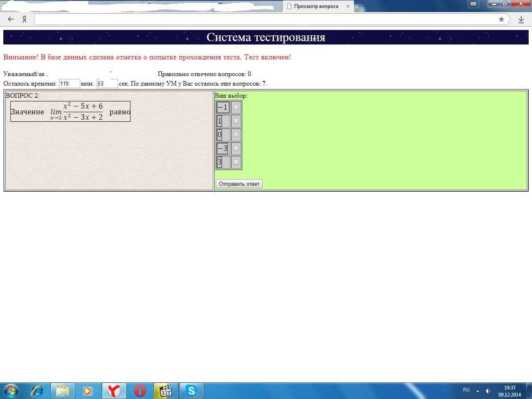
Task: Open the downloads arrow icon
Action: (521, 20)
